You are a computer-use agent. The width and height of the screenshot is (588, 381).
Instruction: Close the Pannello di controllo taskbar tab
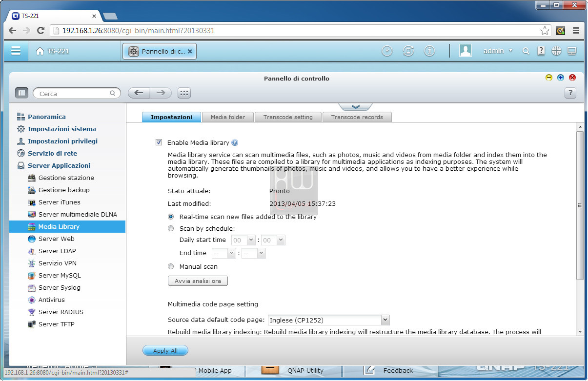(x=190, y=51)
